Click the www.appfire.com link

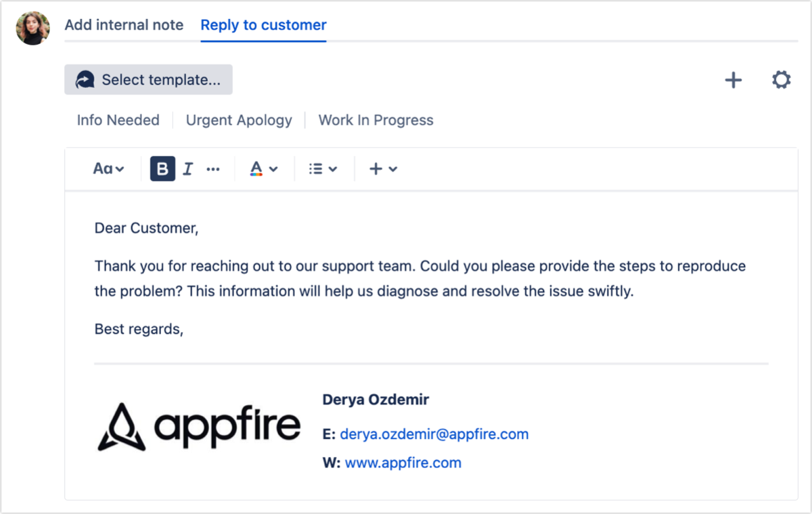pos(403,462)
